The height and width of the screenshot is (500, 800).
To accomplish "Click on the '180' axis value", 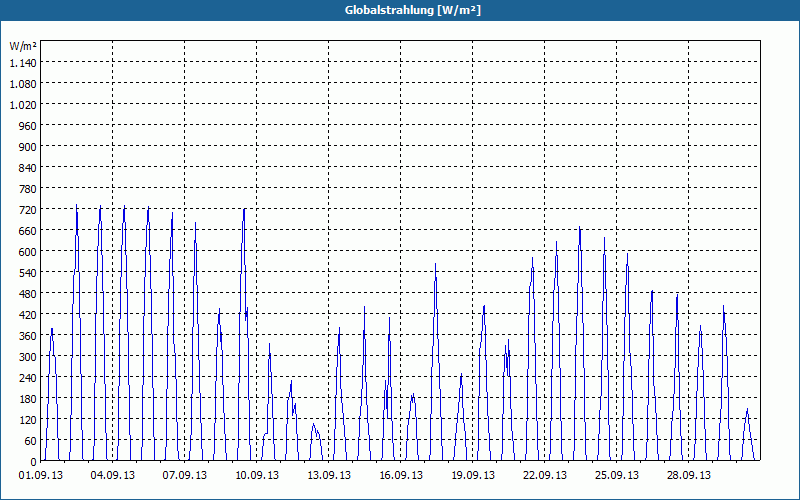I will point(28,399).
